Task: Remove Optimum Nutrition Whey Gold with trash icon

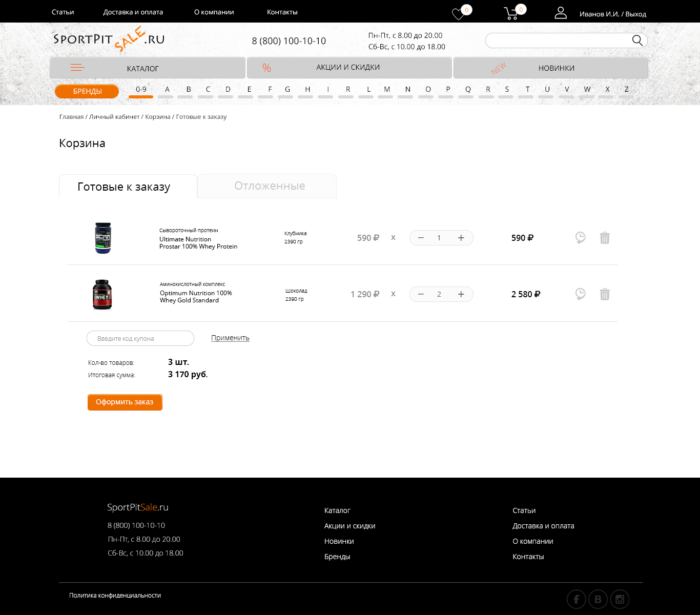Action: [605, 294]
